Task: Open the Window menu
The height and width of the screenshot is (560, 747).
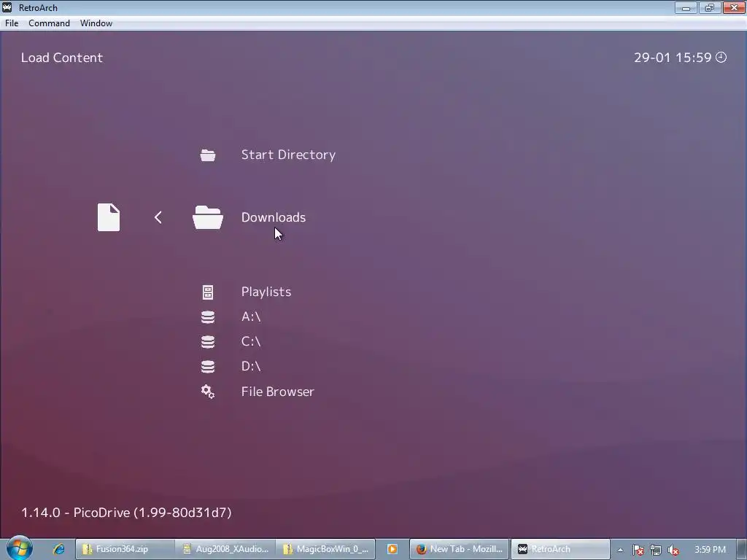Action: point(96,23)
